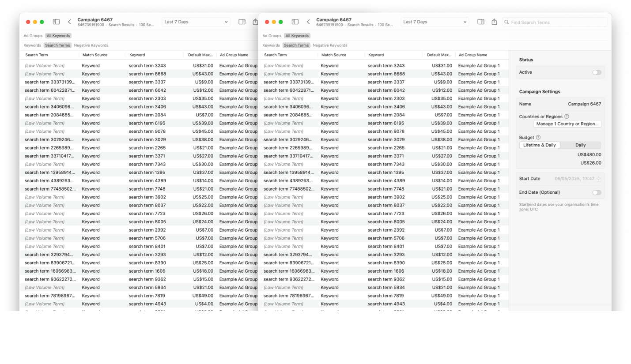The image size is (631, 364).
Task: Click the US$26.00 daily budget value
Action: click(590, 163)
